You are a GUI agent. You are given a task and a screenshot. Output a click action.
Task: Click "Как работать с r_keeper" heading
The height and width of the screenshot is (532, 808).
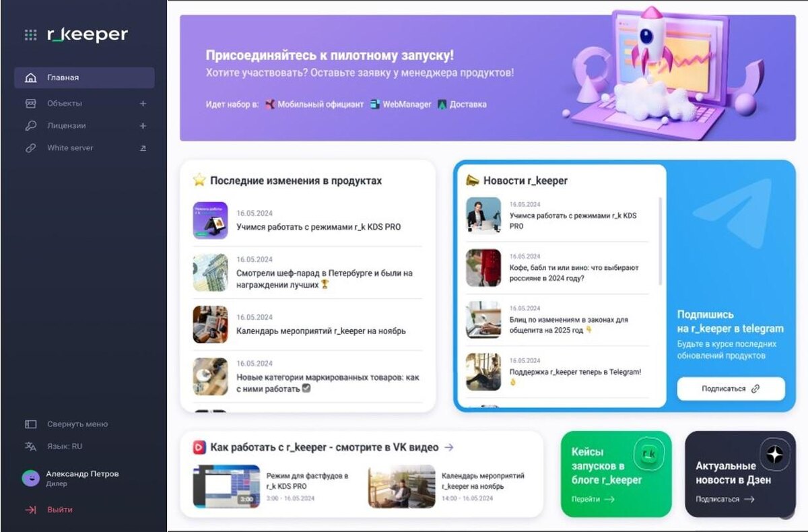click(325, 446)
